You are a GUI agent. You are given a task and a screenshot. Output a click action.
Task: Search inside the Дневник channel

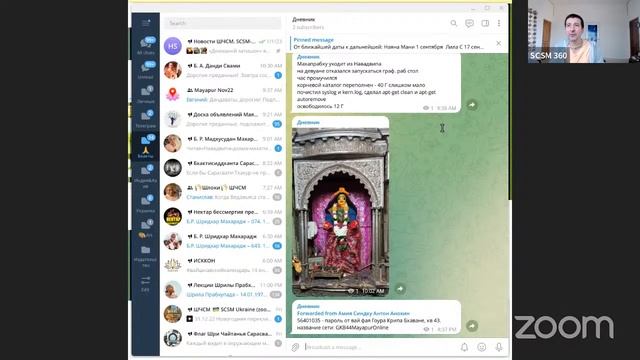click(453, 23)
